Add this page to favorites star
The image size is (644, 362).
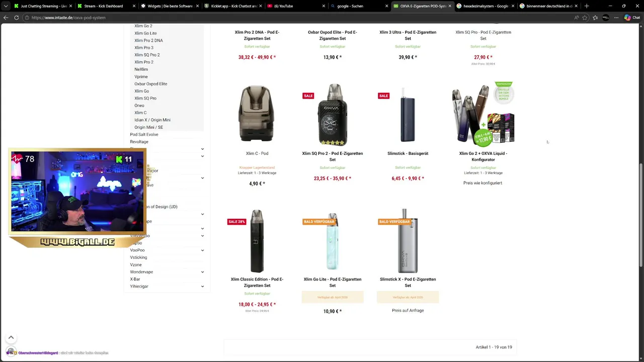tap(585, 17)
